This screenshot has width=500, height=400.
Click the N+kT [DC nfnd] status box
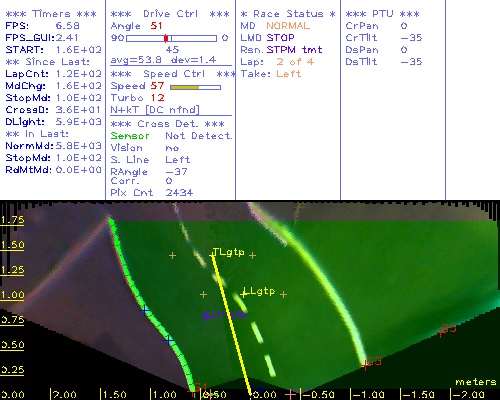coord(155,110)
